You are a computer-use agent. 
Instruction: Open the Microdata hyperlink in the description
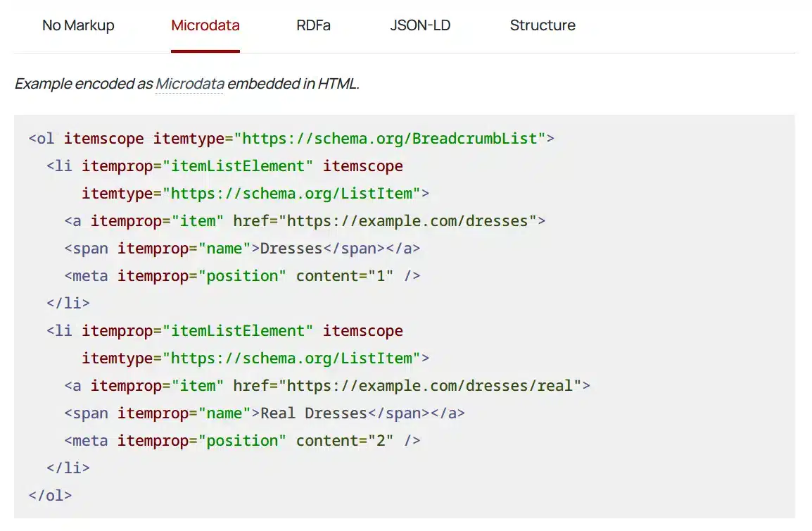pos(190,83)
